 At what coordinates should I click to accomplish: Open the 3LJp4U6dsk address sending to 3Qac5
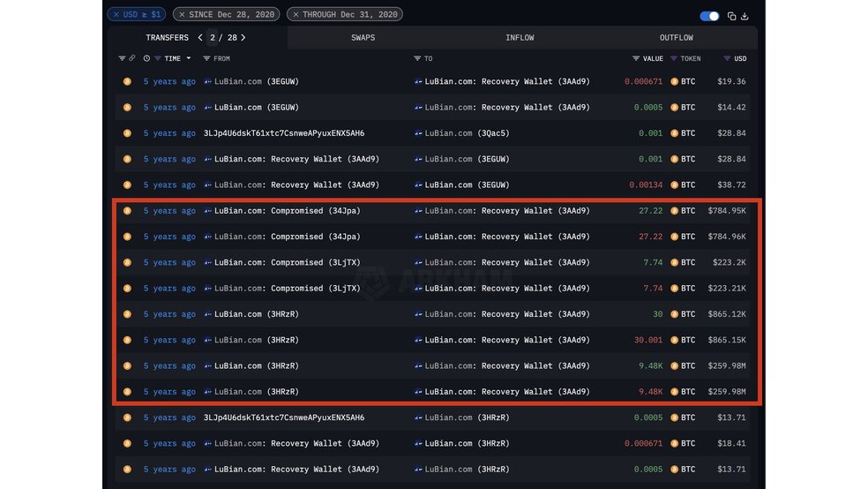284,133
